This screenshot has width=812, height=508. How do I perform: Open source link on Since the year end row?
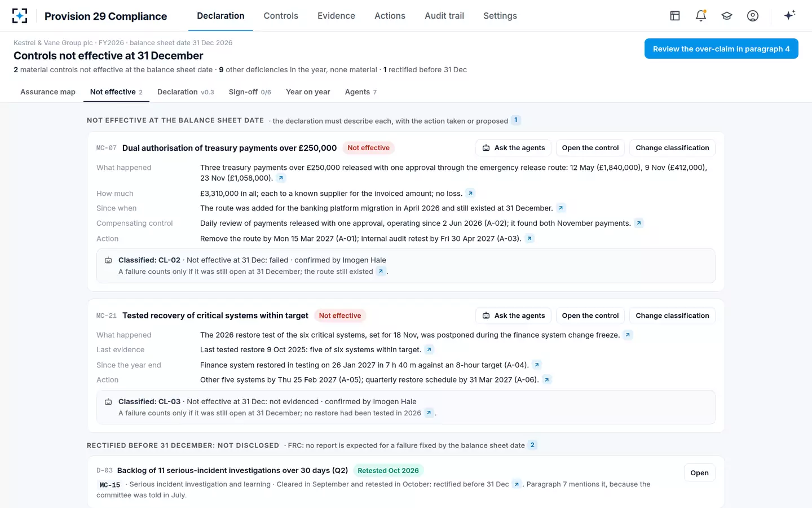click(x=537, y=365)
